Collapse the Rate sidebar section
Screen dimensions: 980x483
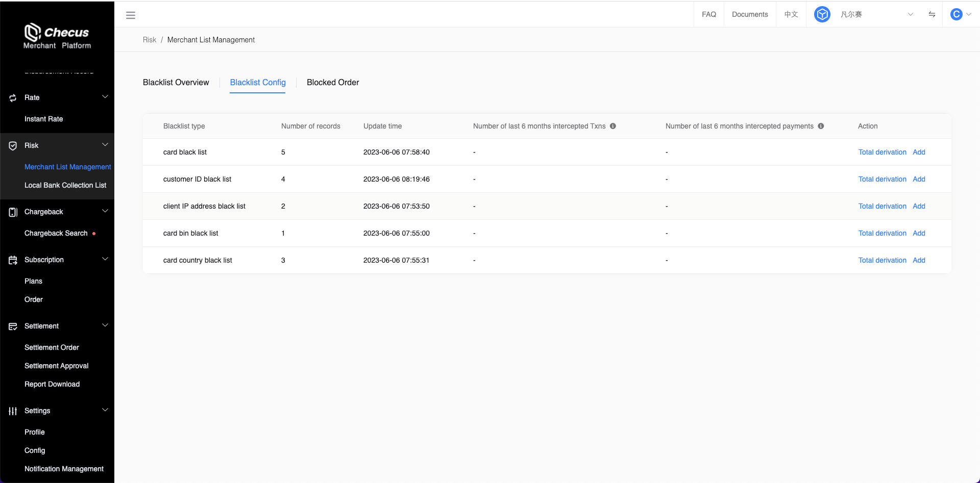[105, 97]
